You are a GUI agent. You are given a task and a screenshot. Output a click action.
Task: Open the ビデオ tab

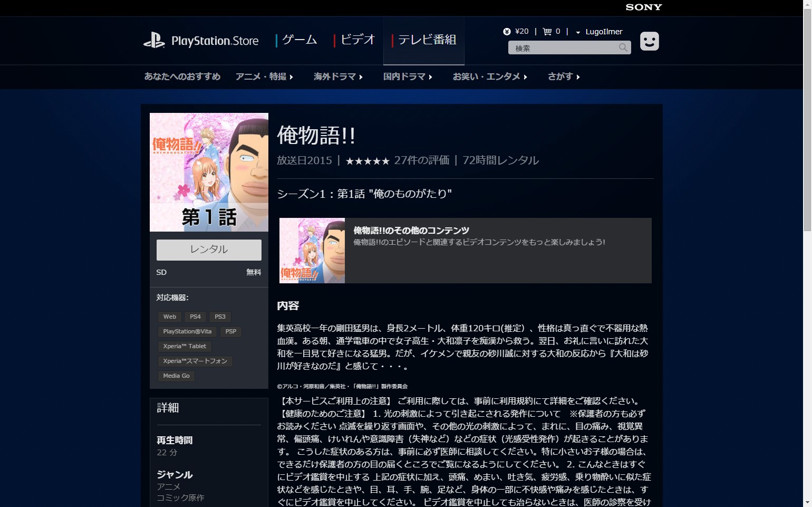click(354, 40)
